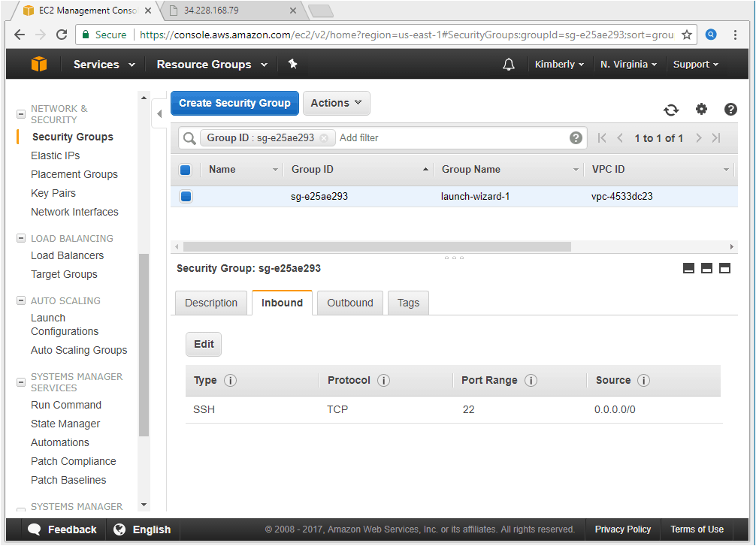The image size is (756, 546).
Task: Set details pane to split layout
Action: [707, 268]
